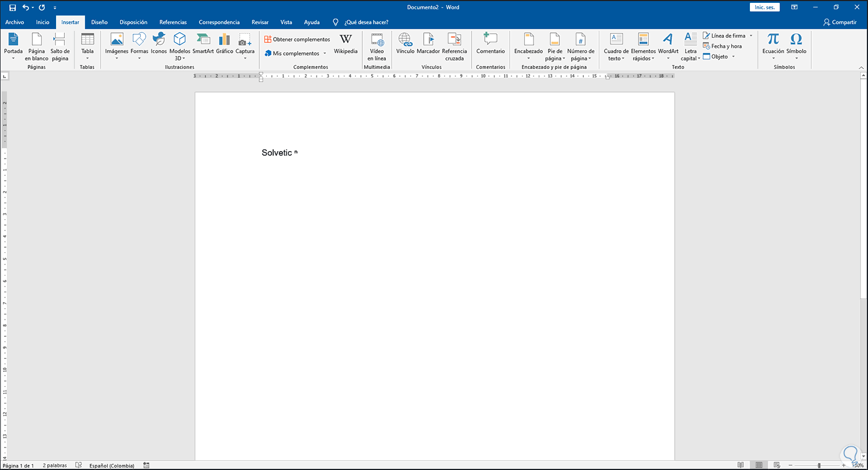Click Obtener complementos to get add-ins
Image resolution: width=868 pixels, height=470 pixels.
(x=297, y=39)
